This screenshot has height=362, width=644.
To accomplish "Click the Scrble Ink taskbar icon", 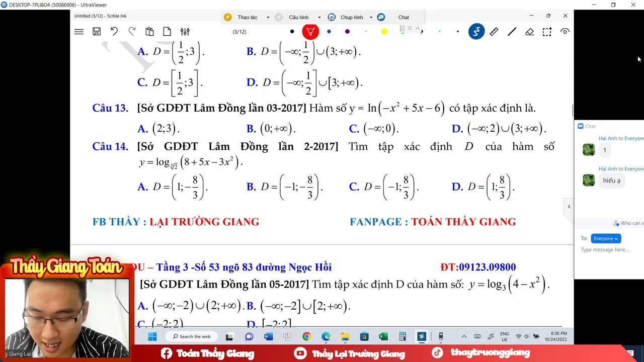I will point(422,336).
